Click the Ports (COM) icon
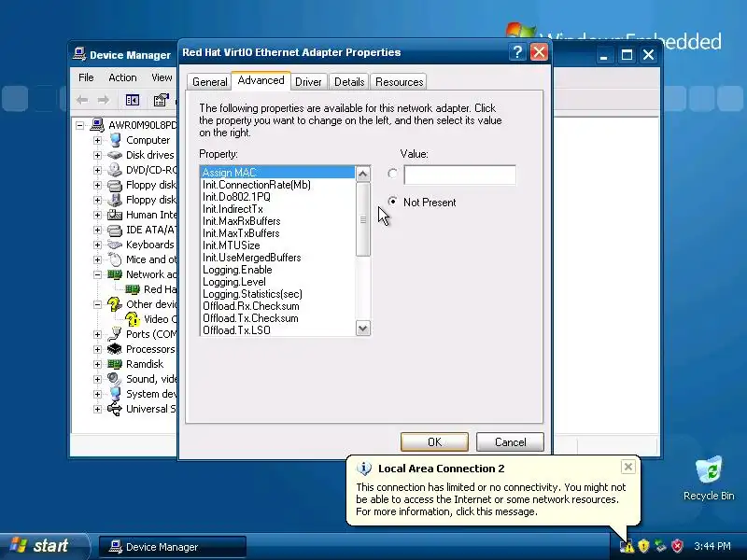Image resolution: width=747 pixels, height=560 pixels. (115, 334)
